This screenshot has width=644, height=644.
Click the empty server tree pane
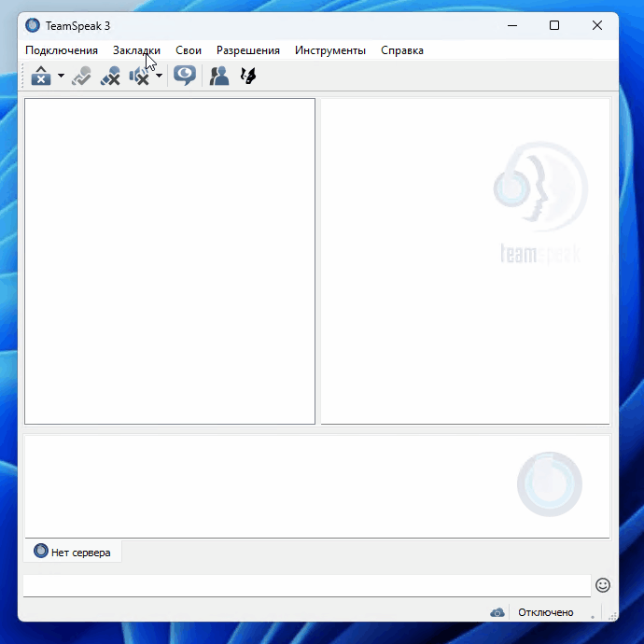pyautogui.click(x=170, y=261)
